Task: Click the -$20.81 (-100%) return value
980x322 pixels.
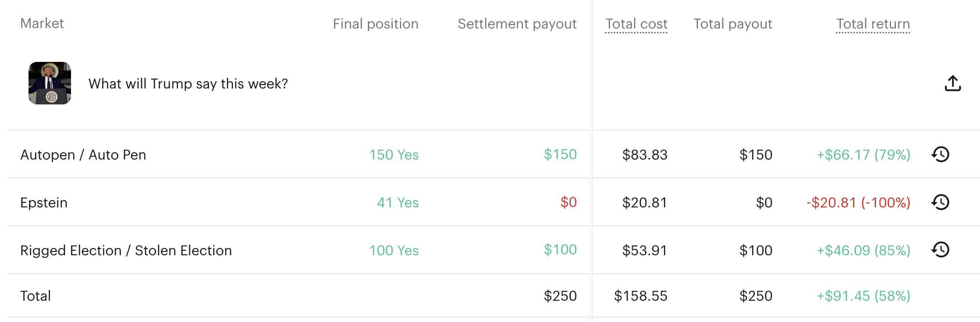Action: click(858, 203)
